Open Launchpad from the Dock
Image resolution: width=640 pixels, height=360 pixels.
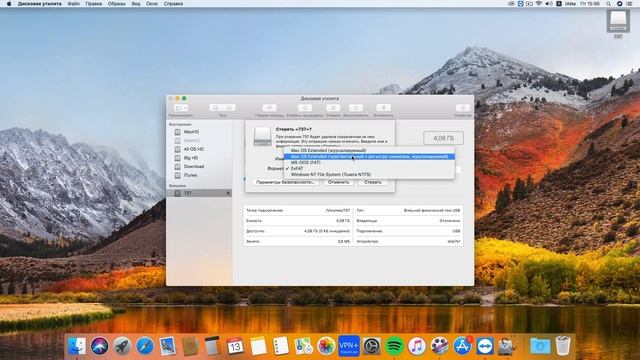pos(122,346)
